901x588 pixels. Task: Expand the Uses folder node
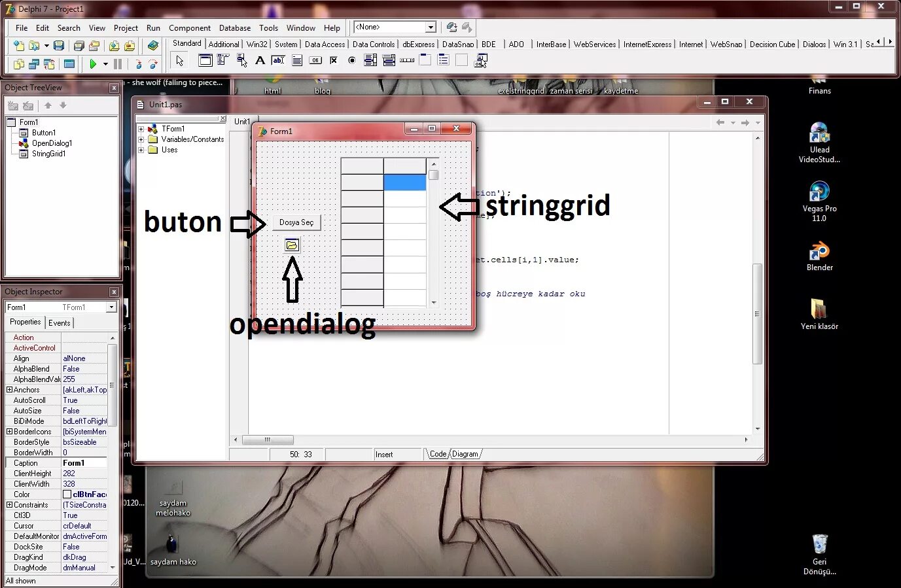click(141, 150)
